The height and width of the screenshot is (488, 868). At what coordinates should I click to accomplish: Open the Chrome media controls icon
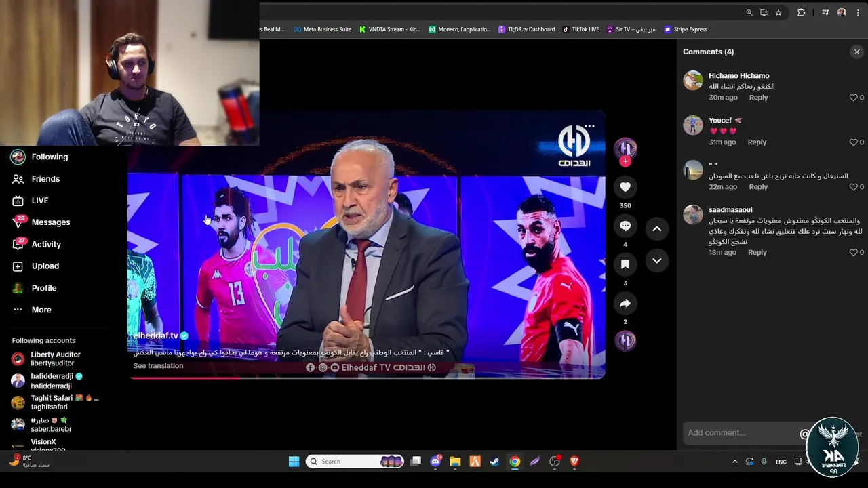coord(825,12)
